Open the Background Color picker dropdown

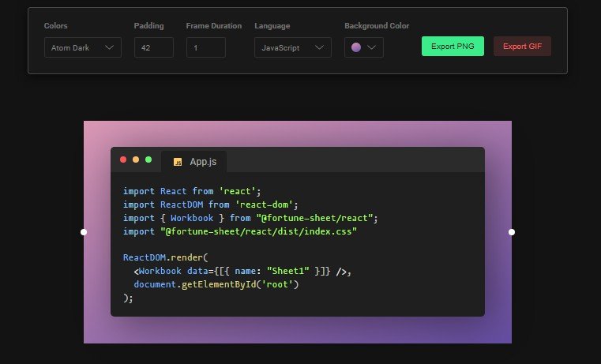point(364,47)
